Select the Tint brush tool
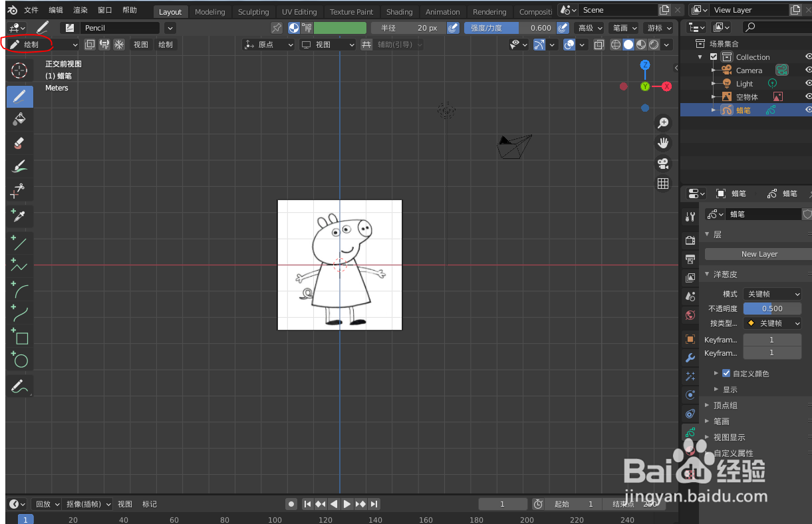 tap(19, 166)
